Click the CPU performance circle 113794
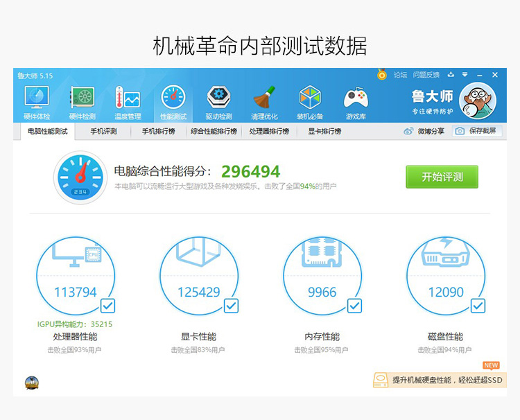 tap(76, 276)
